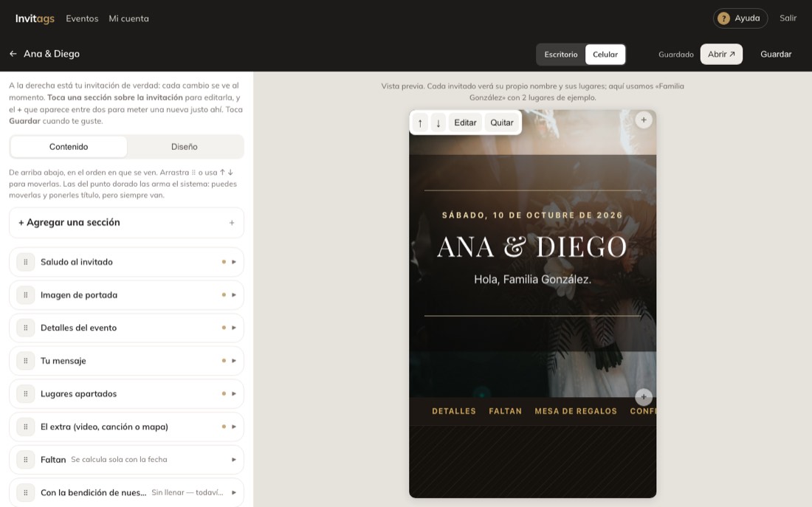Screen dimensions: 812x507
Task: Grab drag handle of Faltan row
Action: coord(25,460)
